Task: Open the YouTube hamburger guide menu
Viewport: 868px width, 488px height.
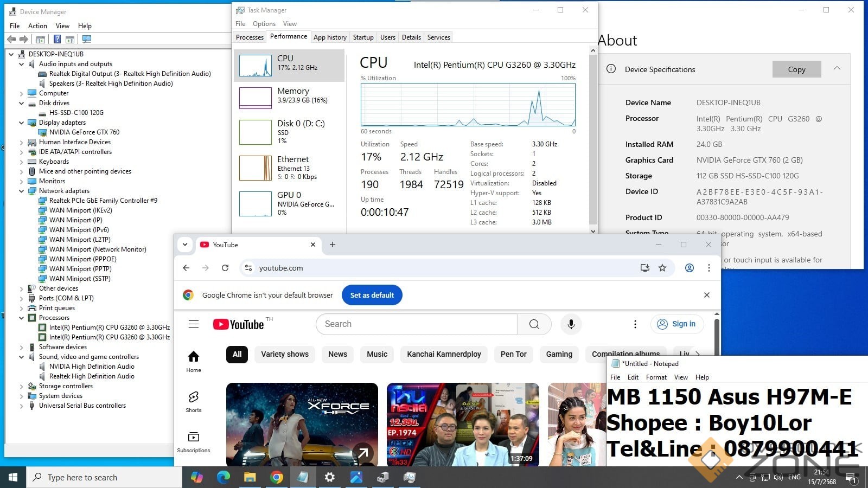Action: tap(194, 324)
